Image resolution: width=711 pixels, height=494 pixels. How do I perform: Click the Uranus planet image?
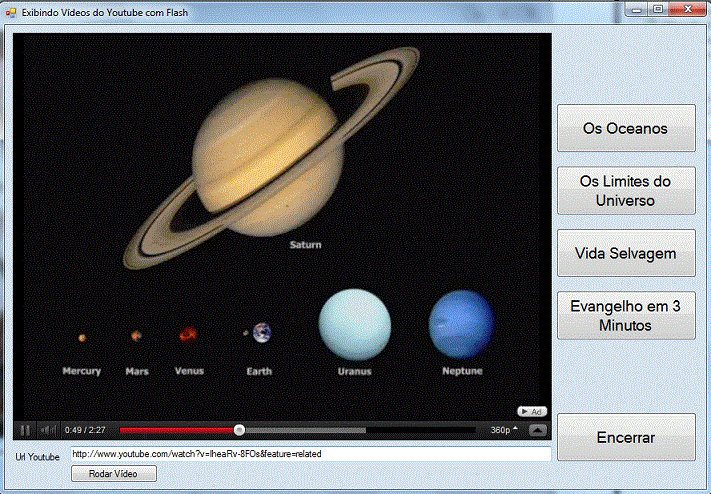[355, 325]
